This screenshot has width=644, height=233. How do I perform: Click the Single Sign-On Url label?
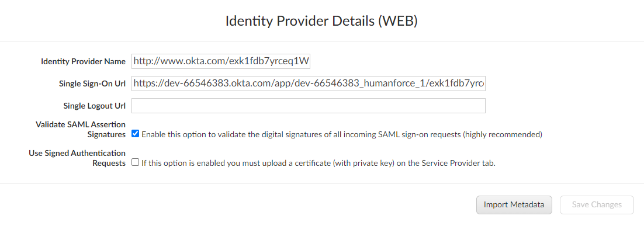[x=92, y=84]
